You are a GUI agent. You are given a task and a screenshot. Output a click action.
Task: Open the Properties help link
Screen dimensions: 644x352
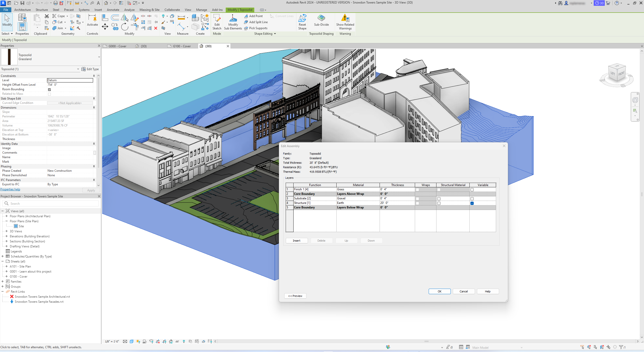(x=10, y=189)
